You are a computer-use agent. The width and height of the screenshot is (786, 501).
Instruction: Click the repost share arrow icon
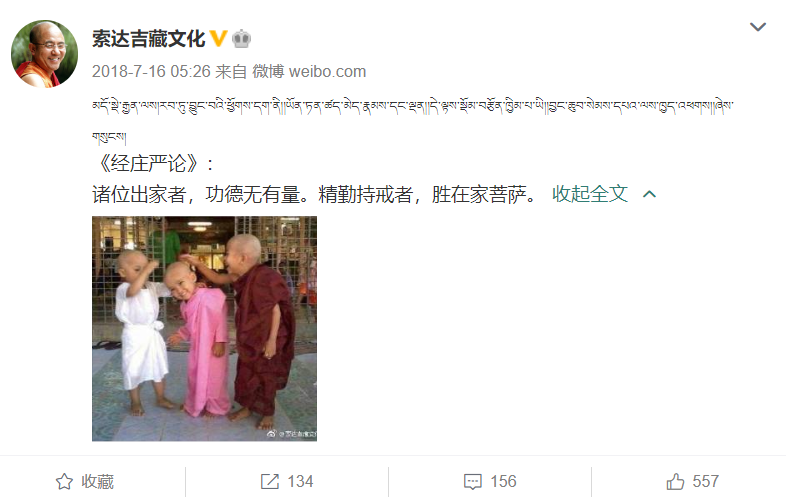tap(270, 481)
